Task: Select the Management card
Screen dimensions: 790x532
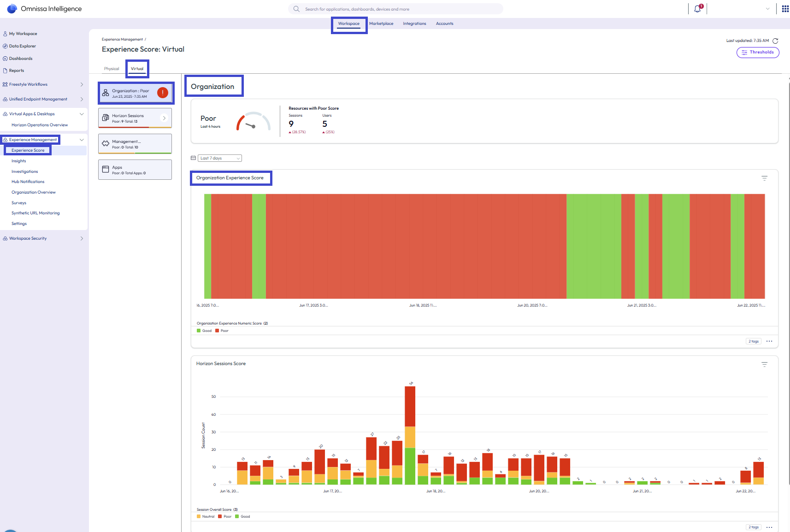Action: (135, 144)
